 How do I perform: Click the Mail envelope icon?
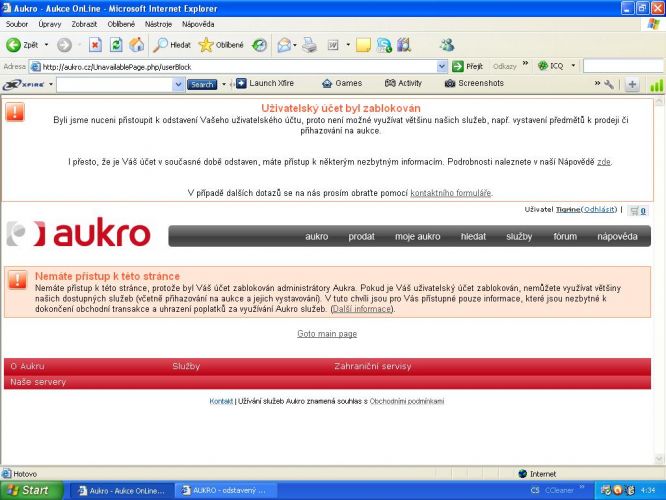tap(284, 45)
